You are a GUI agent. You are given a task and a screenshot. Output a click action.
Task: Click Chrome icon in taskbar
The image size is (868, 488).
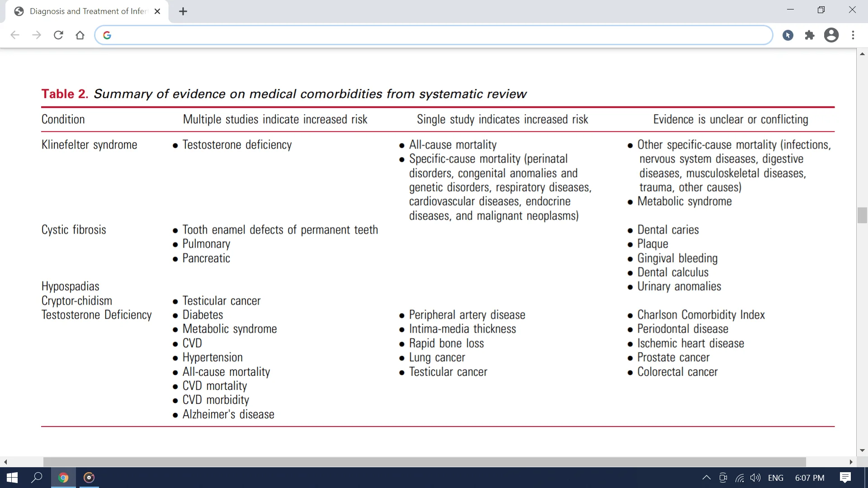pos(63,478)
